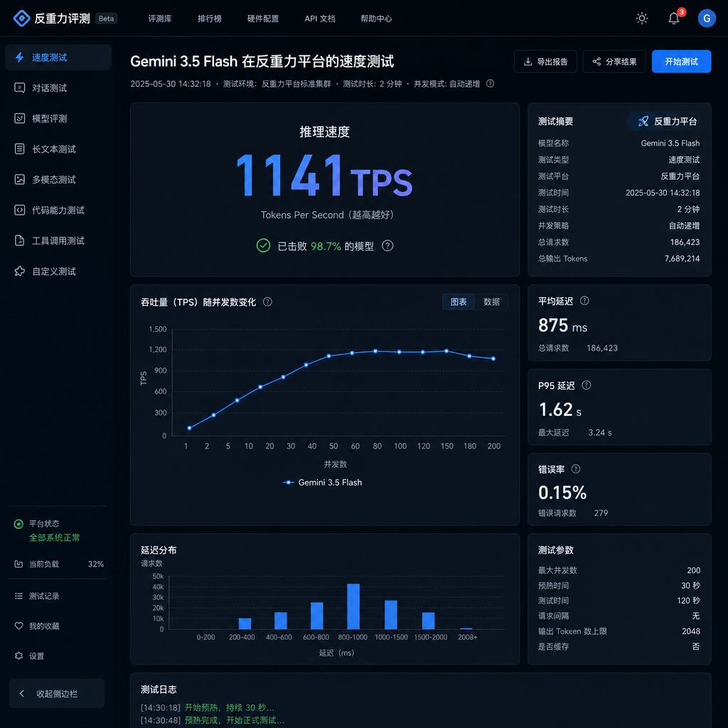Open 硬件配置 in top navigation
Image resolution: width=728 pixels, height=728 pixels.
coord(263,18)
